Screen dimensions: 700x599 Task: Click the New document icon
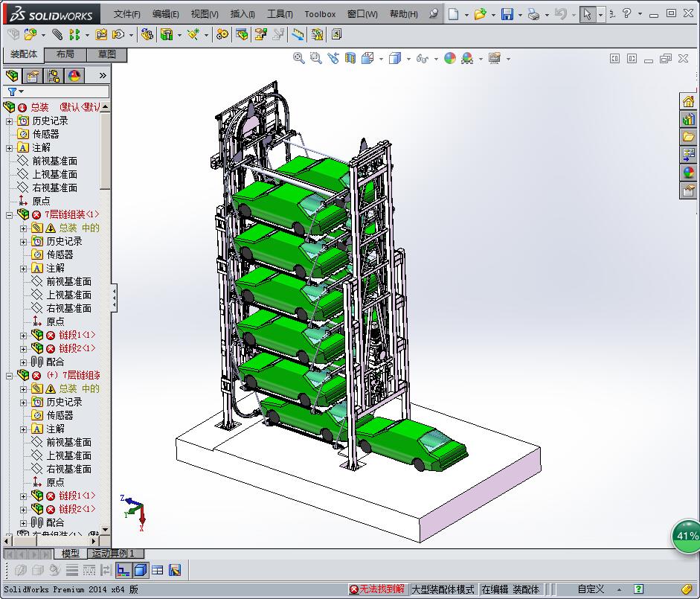(453, 14)
